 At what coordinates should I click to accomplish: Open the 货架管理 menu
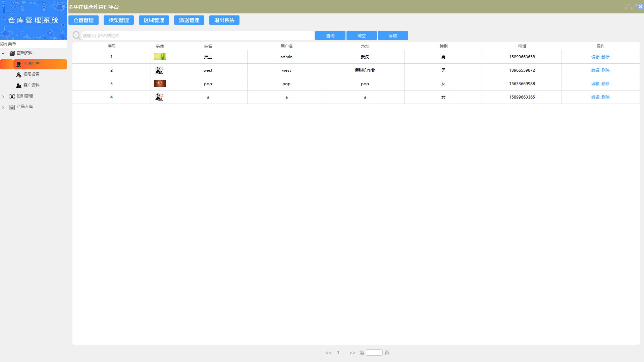[x=119, y=20]
